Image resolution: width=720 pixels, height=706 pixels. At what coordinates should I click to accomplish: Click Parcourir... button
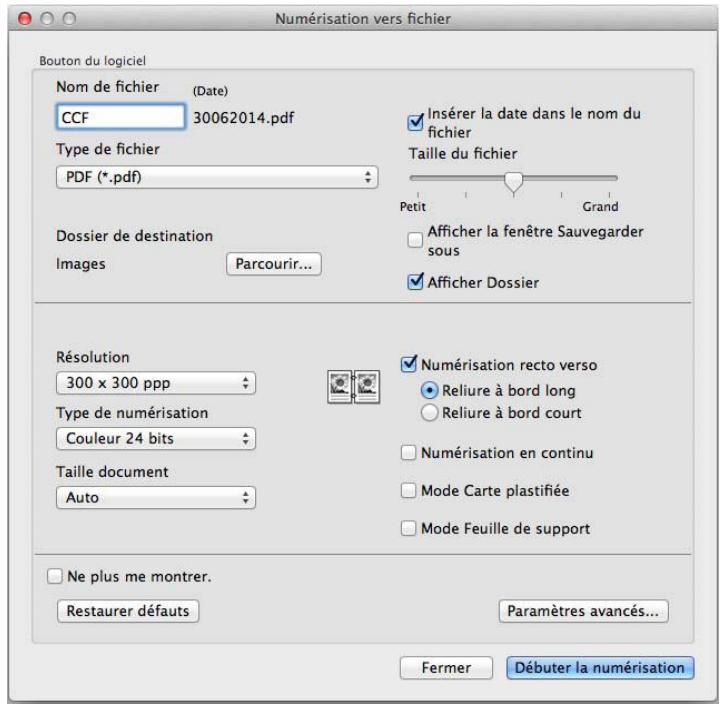click(274, 264)
